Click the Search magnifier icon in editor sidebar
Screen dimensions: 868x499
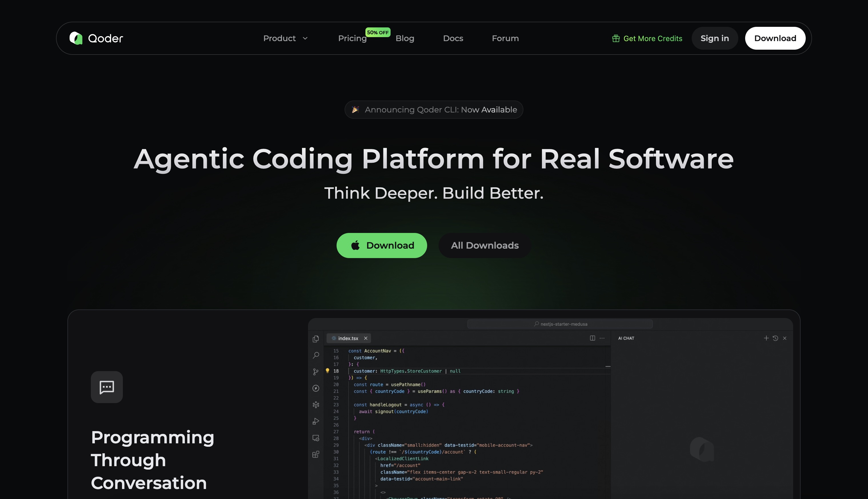point(316,355)
